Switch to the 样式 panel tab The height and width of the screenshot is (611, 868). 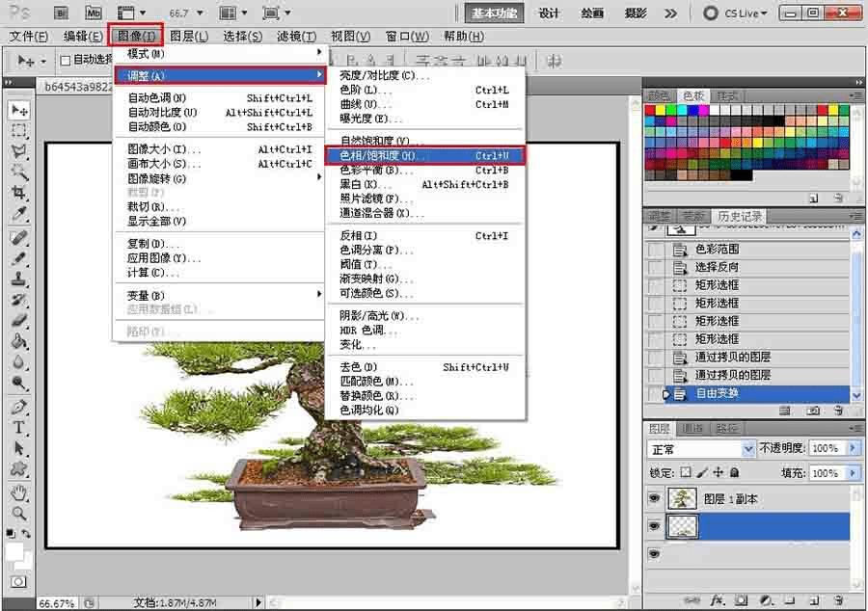[727, 96]
